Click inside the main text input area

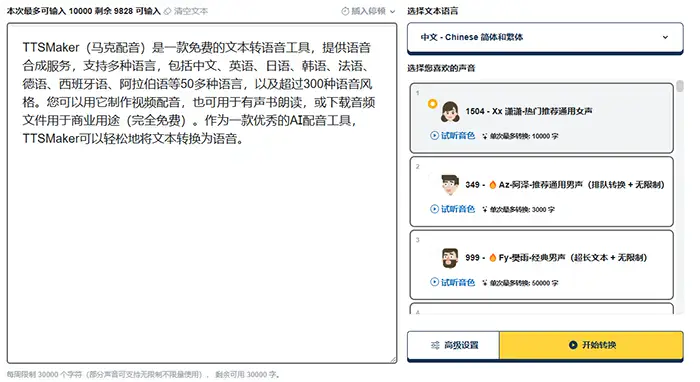coord(202,193)
